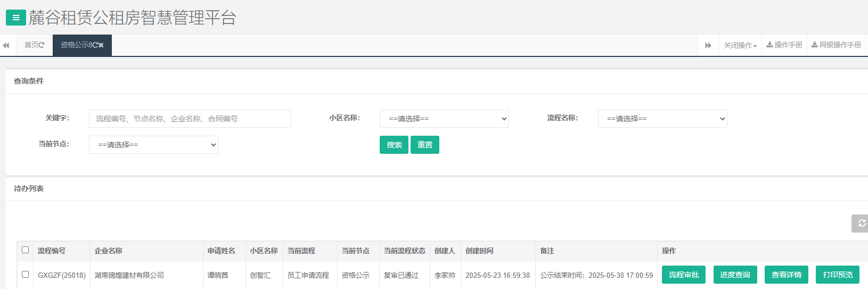This screenshot has width=868, height=289.
Task: Open the 关闭操作 dropdown menu
Action: point(740,46)
